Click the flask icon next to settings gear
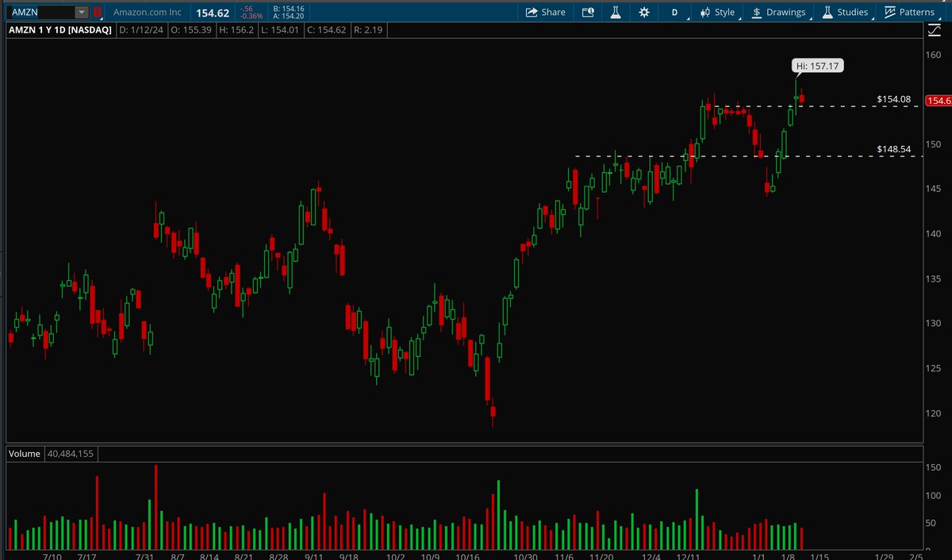The image size is (952, 560). pyautogui.click(x=615, y=12)
